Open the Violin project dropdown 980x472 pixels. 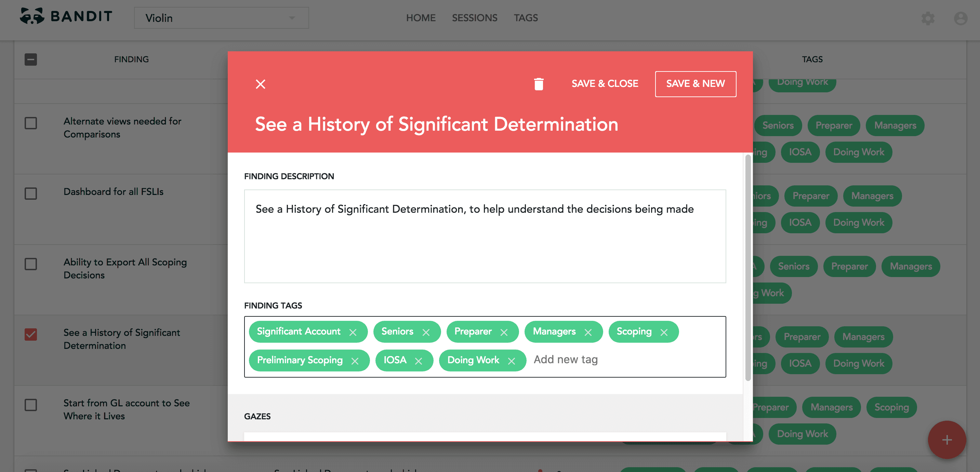click(x=221, y=18)
